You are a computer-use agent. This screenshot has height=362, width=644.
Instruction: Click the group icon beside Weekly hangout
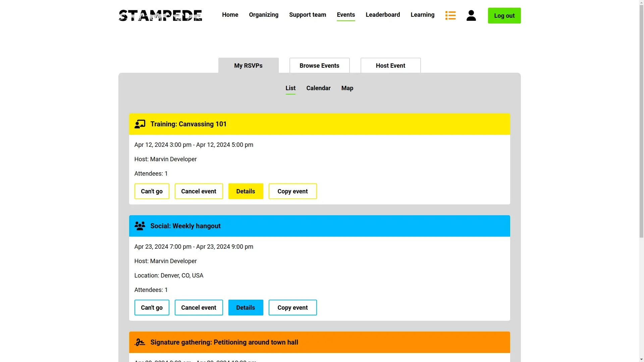coord(140,226)
